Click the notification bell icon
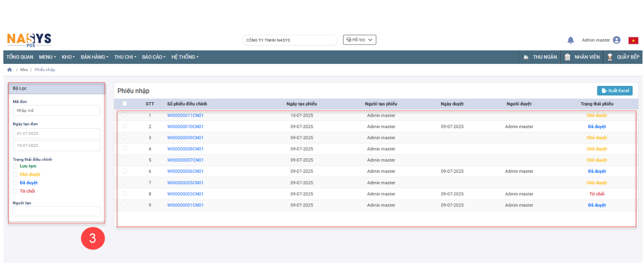This screenshot has width=644, height=263. tap(570, 40)
